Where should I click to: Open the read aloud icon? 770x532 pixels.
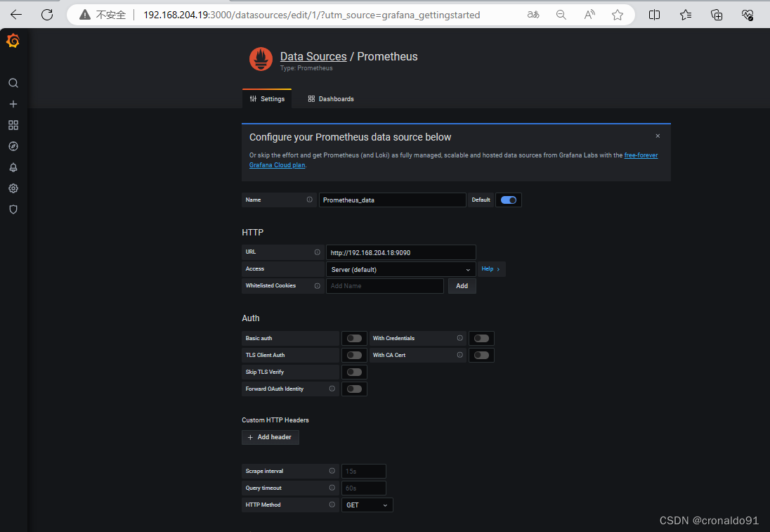click(589, 15)
